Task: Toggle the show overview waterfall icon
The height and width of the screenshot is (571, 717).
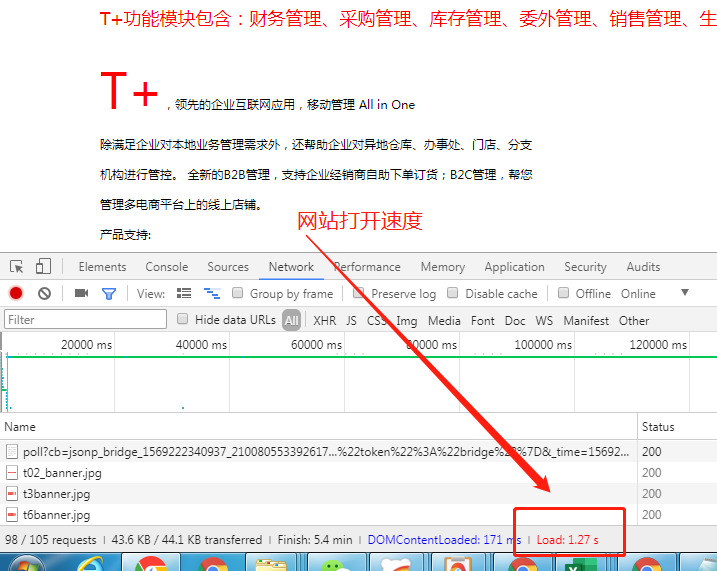Action: pyautogui.click(x=212, y=293)
